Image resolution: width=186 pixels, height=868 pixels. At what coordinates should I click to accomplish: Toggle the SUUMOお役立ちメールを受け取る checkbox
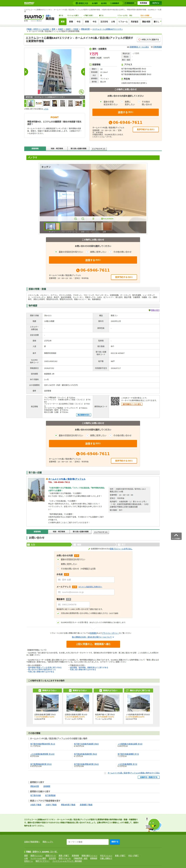pyautogui.click(x=58, y=622)
